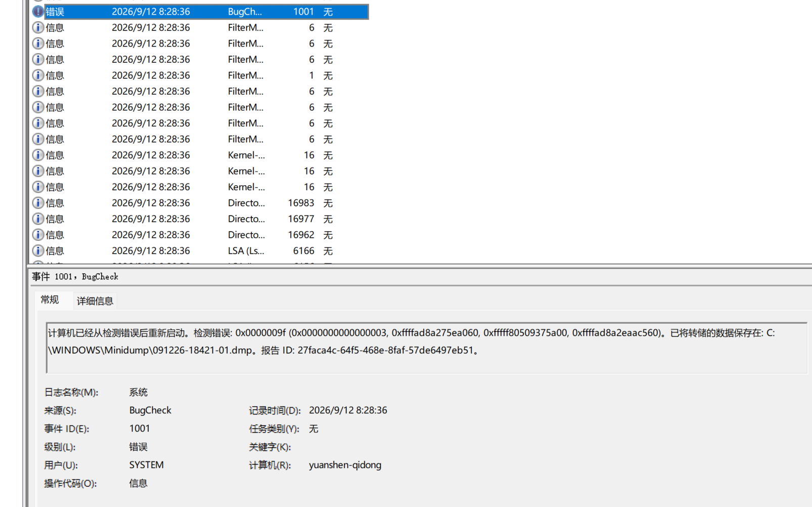This screenshot has width=812, height=507.
Task: Select the 'Directo...' source beside ID 16983
Action: coord(246,203)
